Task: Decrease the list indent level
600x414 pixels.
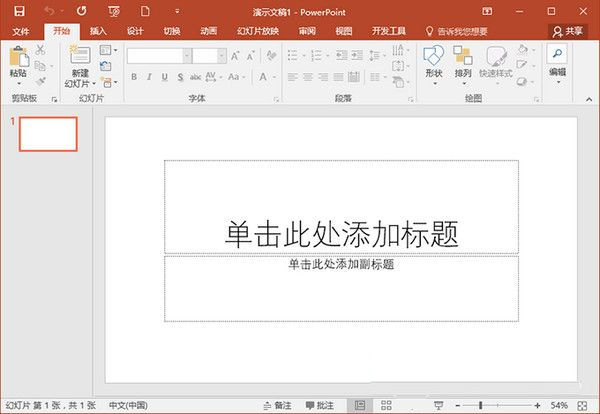Action: point(341,55)
